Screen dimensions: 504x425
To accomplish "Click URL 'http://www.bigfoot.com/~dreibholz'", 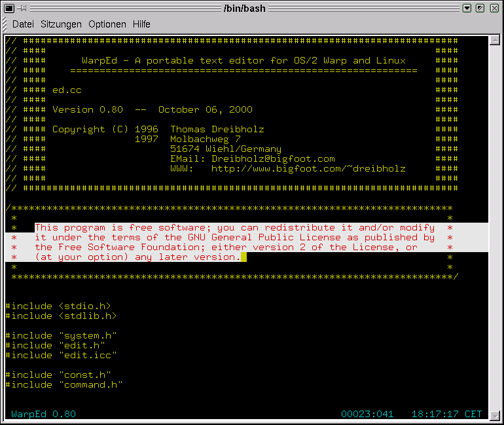I will pyautogui.click(x=308, y=168).
